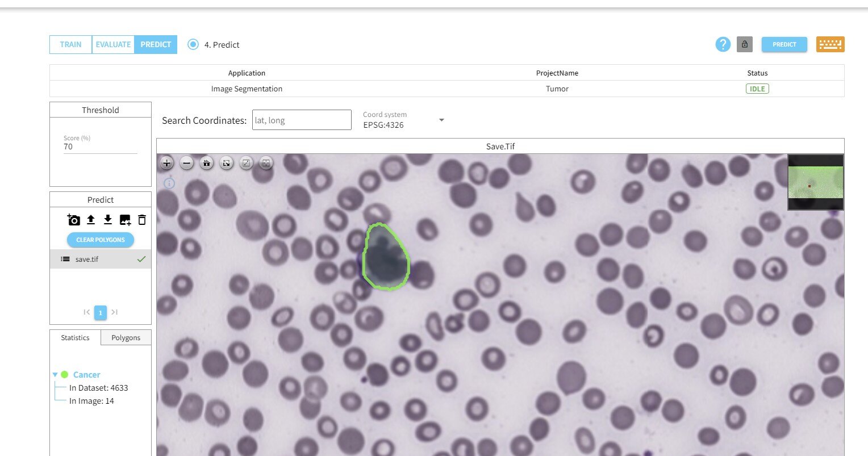Viewport: 868px width, 456px height.
Task: Click the add image icon in Predict panel
Action: point(125,220)
